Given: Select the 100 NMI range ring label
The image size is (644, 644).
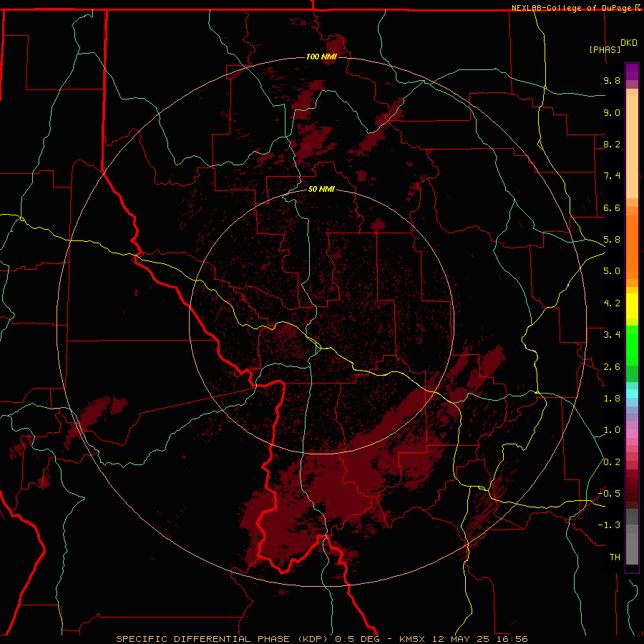Looking at the screenshot, I should [x=321, y=57].
